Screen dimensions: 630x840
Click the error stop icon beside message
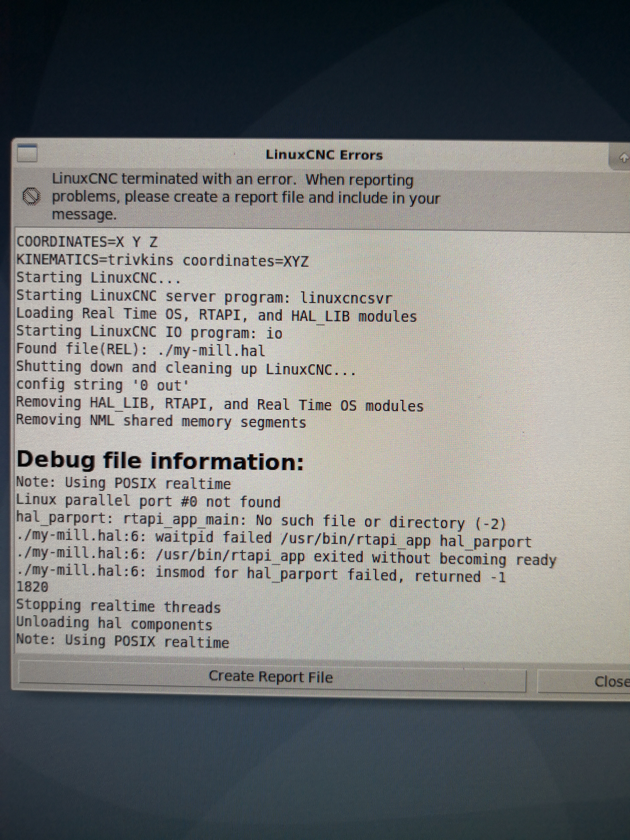(x=31, y=197)
